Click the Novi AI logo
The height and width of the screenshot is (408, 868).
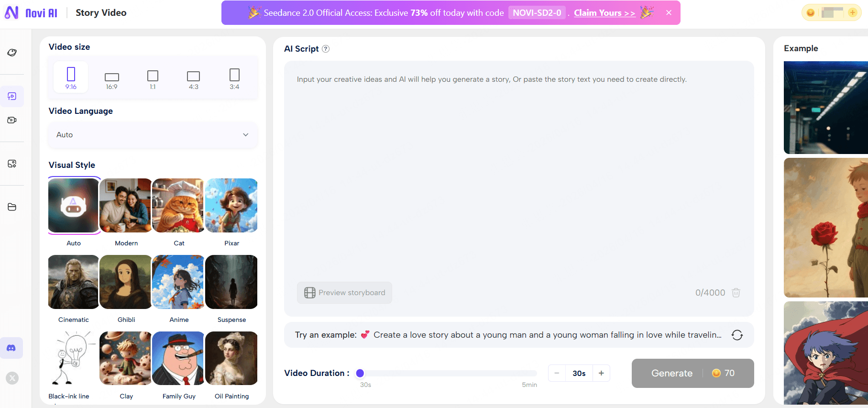click(31, 13)
